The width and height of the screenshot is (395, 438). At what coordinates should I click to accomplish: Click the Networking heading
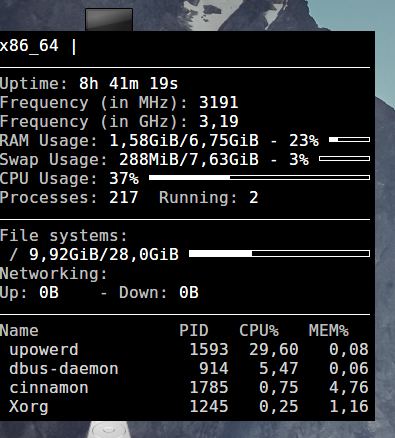pyautogui.click(x=54, y=274)
